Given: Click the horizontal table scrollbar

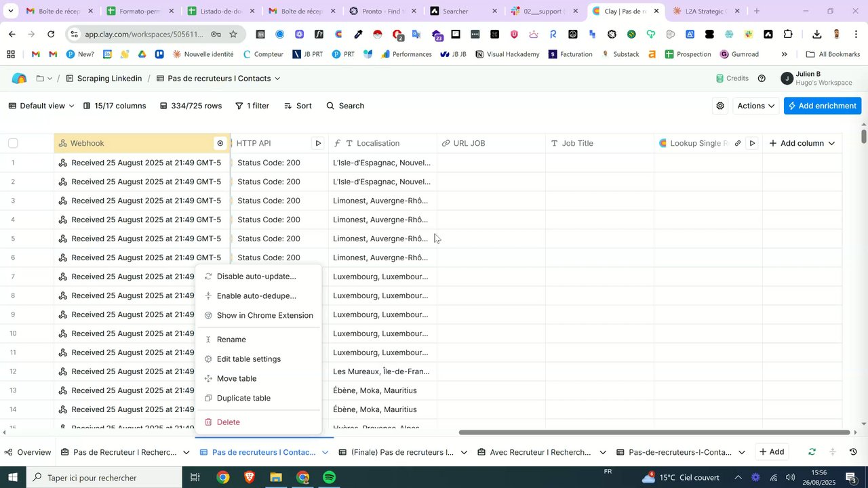Looking at the screenshot, I should click(x=654, y=432).
